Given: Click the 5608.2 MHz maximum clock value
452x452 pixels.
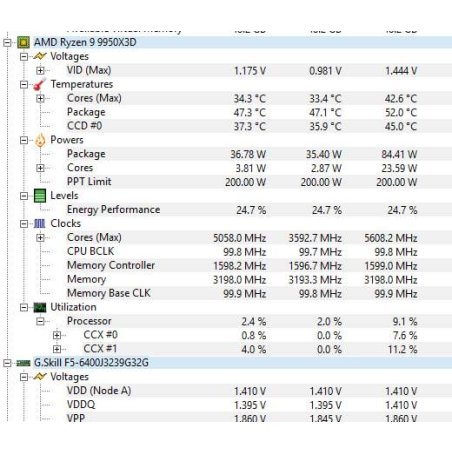Looking at the screenshot, I should click(391, 238).
